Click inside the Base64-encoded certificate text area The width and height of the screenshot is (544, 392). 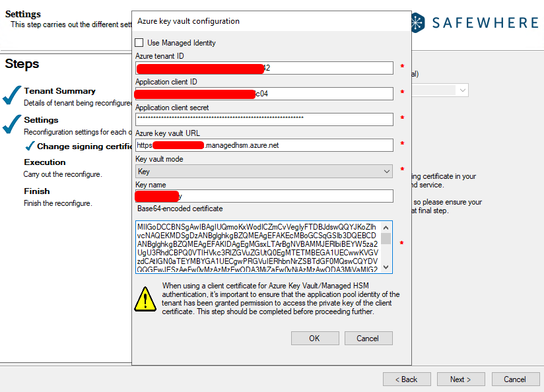pos(257,247)
